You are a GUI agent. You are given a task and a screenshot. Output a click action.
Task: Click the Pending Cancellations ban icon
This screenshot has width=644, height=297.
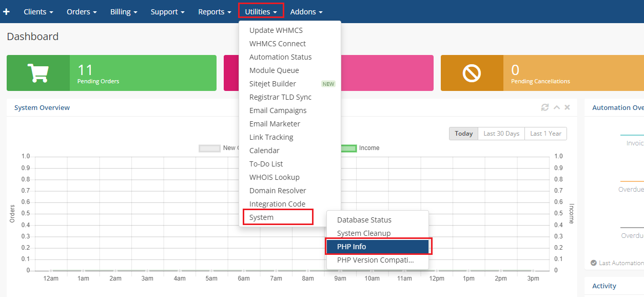(x=472, y=73)
